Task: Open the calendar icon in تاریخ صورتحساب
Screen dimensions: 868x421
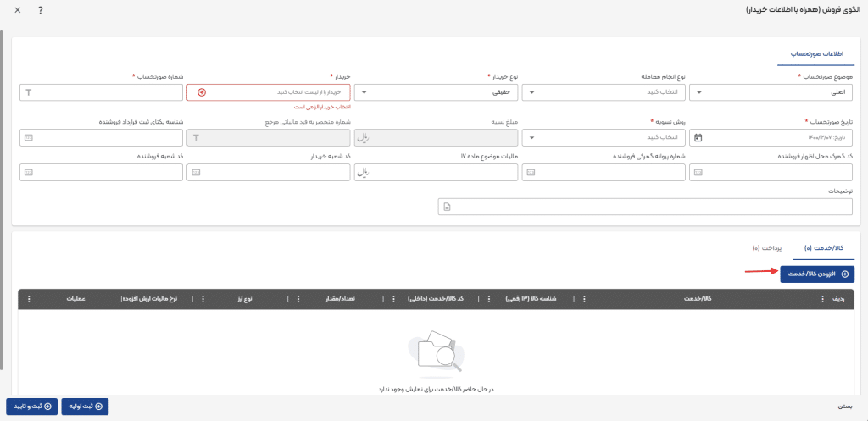Action: 698,137
